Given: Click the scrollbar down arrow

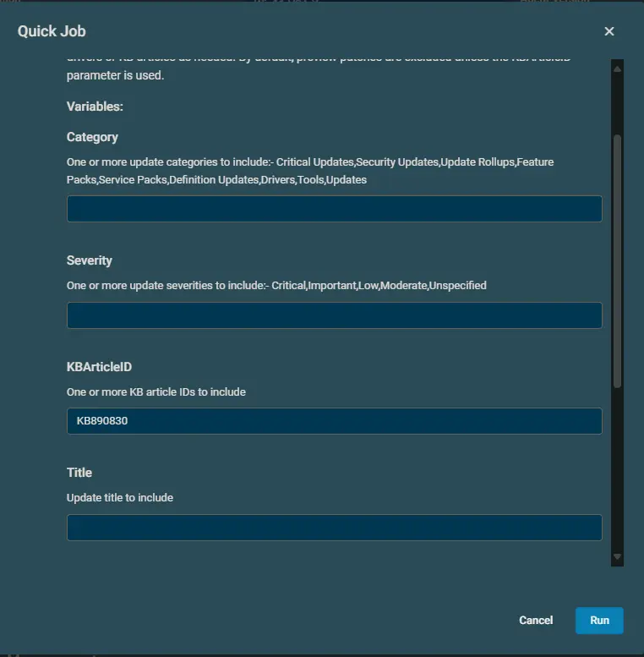Looking at the screenshot, I should [617, 557].
